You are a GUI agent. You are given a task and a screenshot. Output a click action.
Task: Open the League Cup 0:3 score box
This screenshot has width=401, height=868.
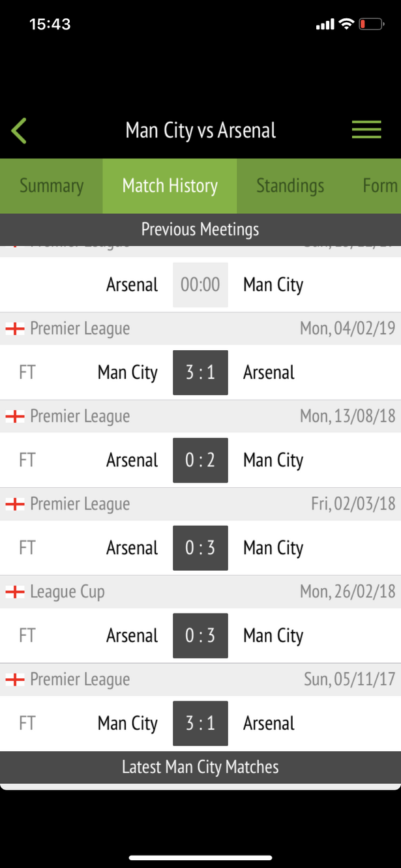200,636
